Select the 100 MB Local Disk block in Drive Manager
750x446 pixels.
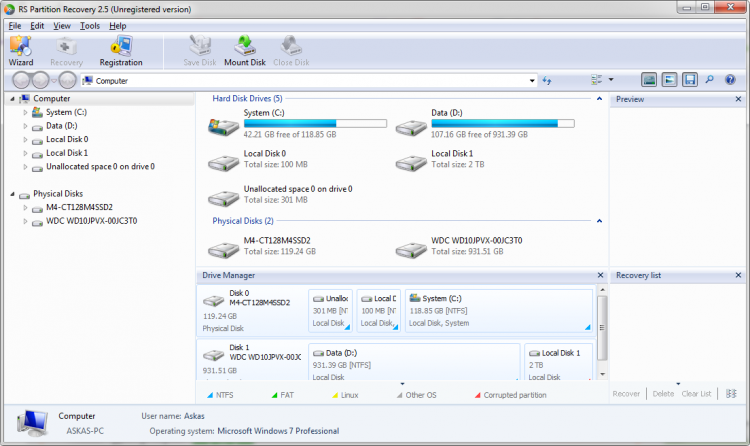tap(378, 311)
